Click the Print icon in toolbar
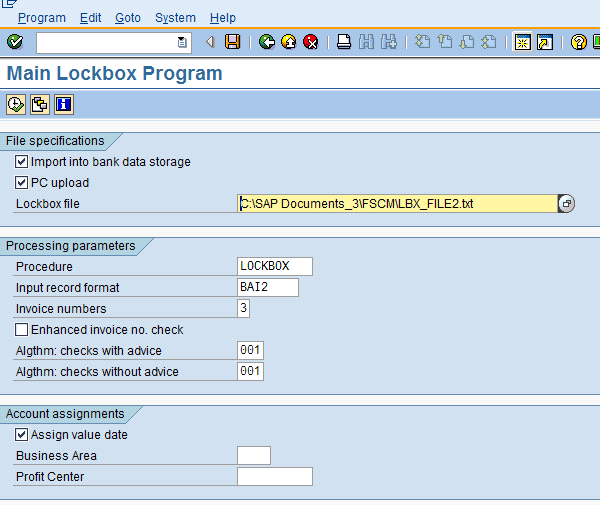 (343, 42)
